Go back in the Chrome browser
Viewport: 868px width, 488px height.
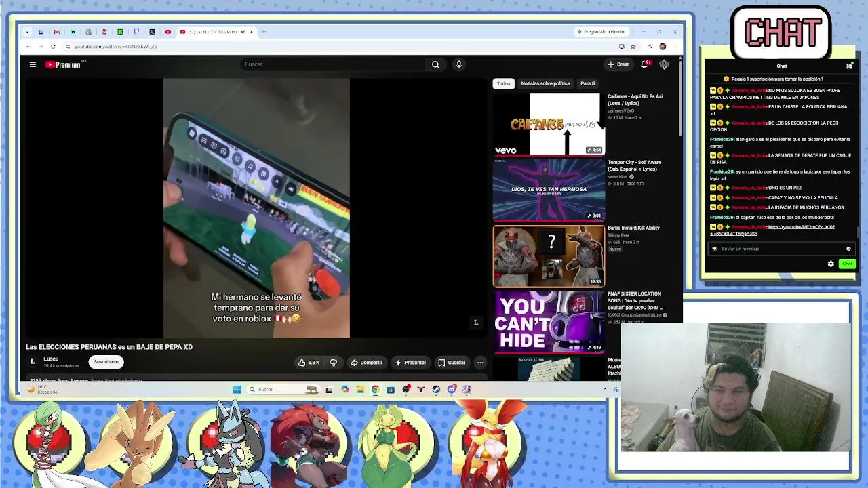click(28, 46)
